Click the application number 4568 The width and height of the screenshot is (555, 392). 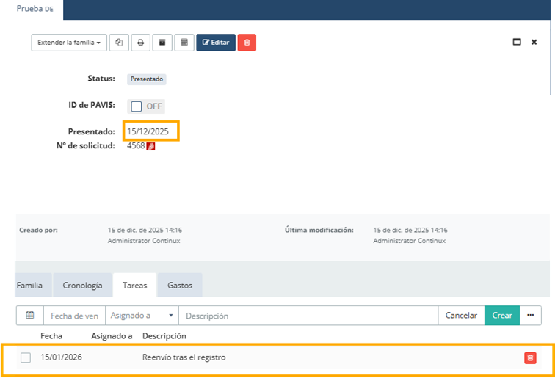point(136,146)
